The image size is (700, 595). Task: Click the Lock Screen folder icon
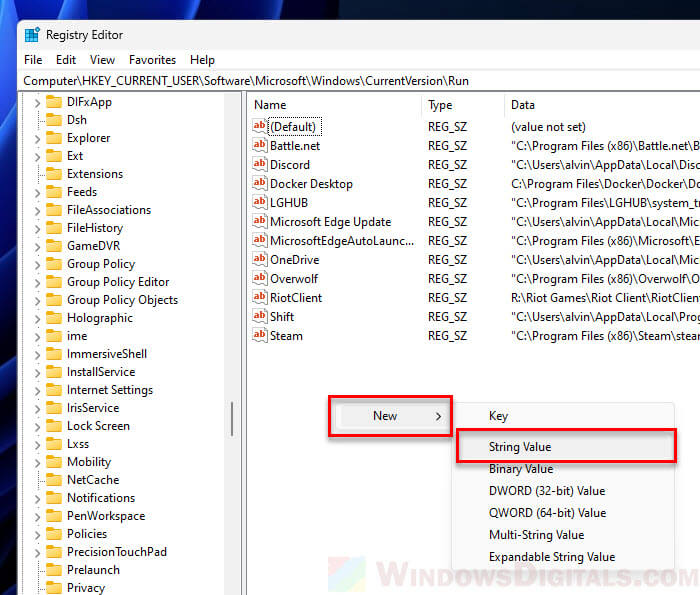click(54, 426)
